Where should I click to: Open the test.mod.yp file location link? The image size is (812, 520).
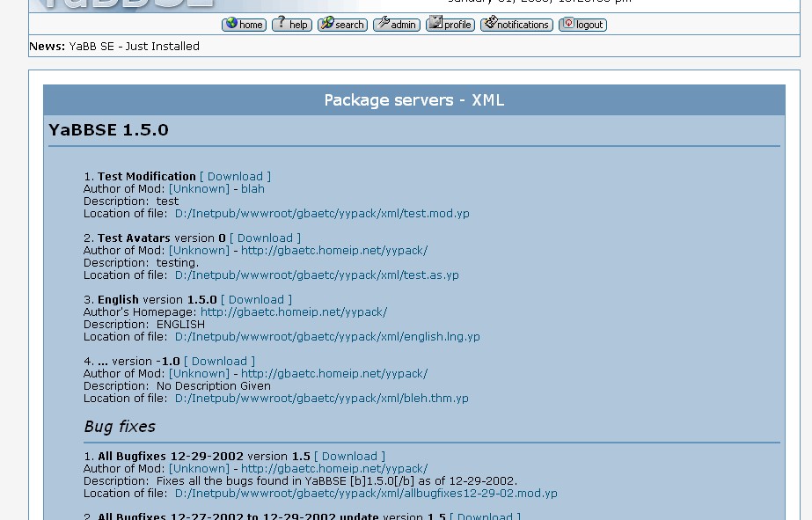click(322, 214)
